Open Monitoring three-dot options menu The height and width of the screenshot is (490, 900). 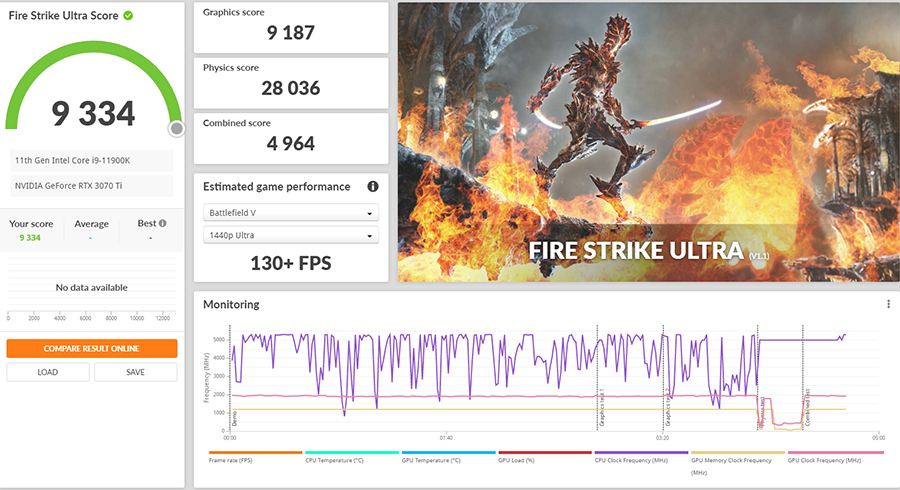889,304
